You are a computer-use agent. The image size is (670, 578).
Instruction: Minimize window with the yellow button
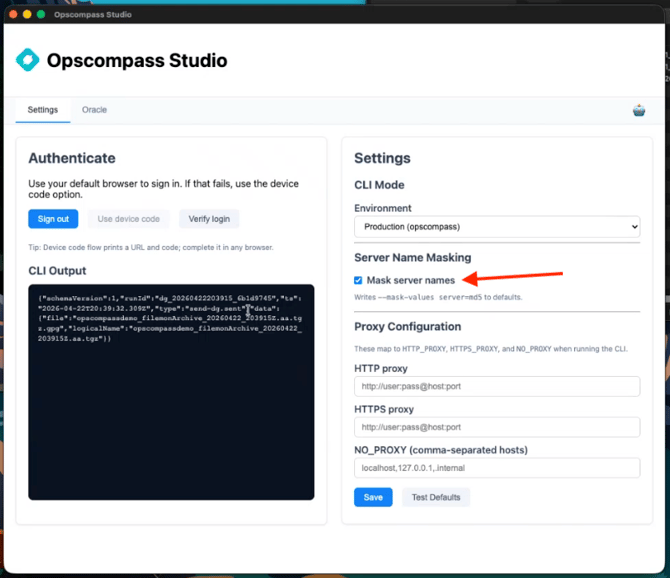pyautogui.click(x=26, y=15)
